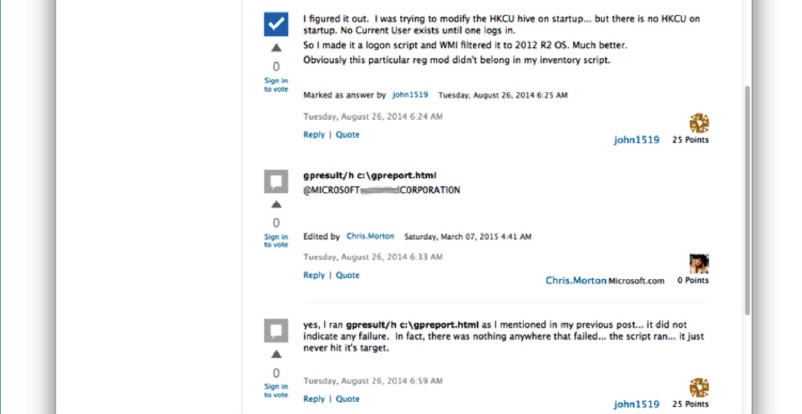Image resolution: width=802 pixels, height=414 pixels.
Task: Quote the marked answer post
Action: point(348,134)
